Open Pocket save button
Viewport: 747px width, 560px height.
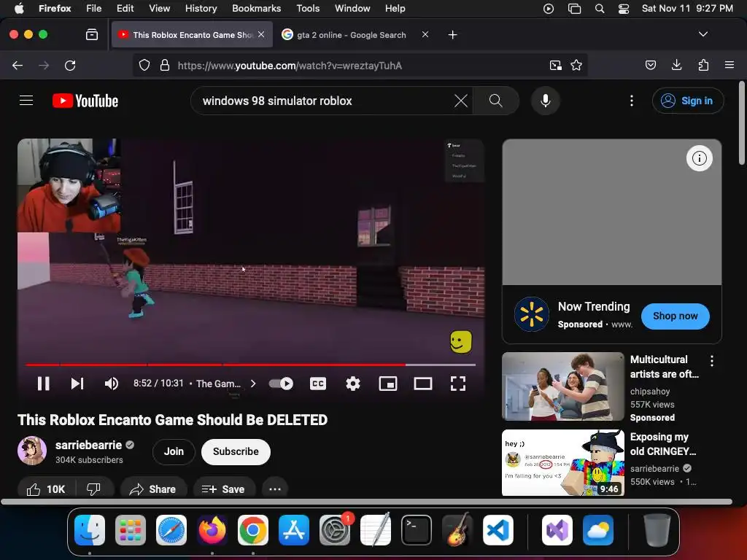pos(650,65)
